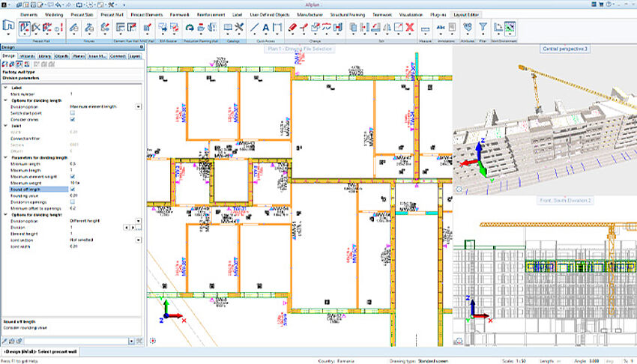This screenshot has height=364, width=637.
Task: Toggle the Round off length checkbox
Action: coord(72,189)
